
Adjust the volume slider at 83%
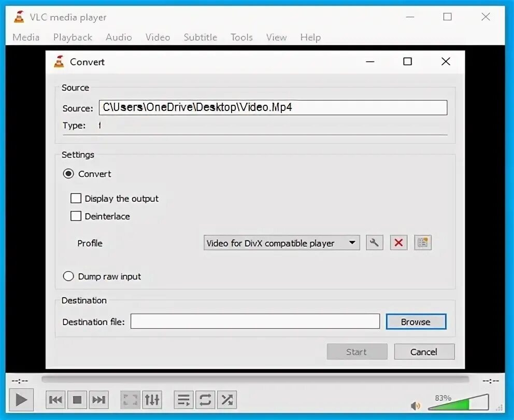458,402
